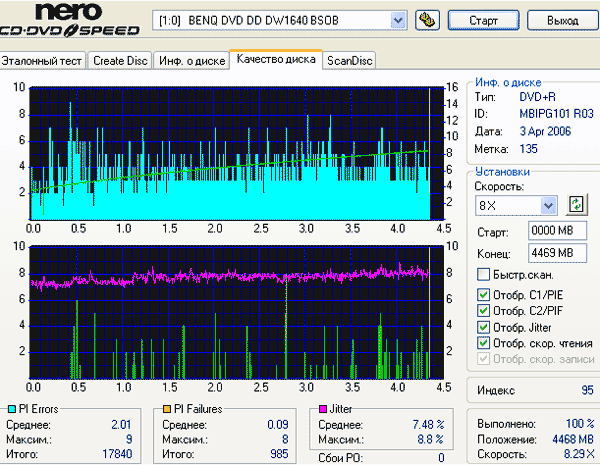This screenshot has height=465, width=600.
Task: Toggle the Отобр. скор. чтения checkbox
Action: click(x=483, y=343)
